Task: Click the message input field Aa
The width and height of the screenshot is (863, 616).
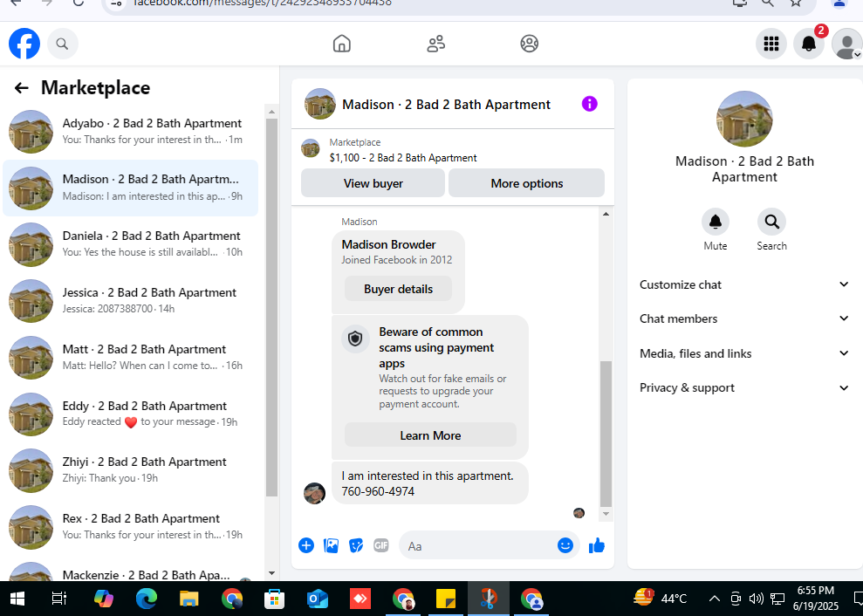Action: pos(479,545)
